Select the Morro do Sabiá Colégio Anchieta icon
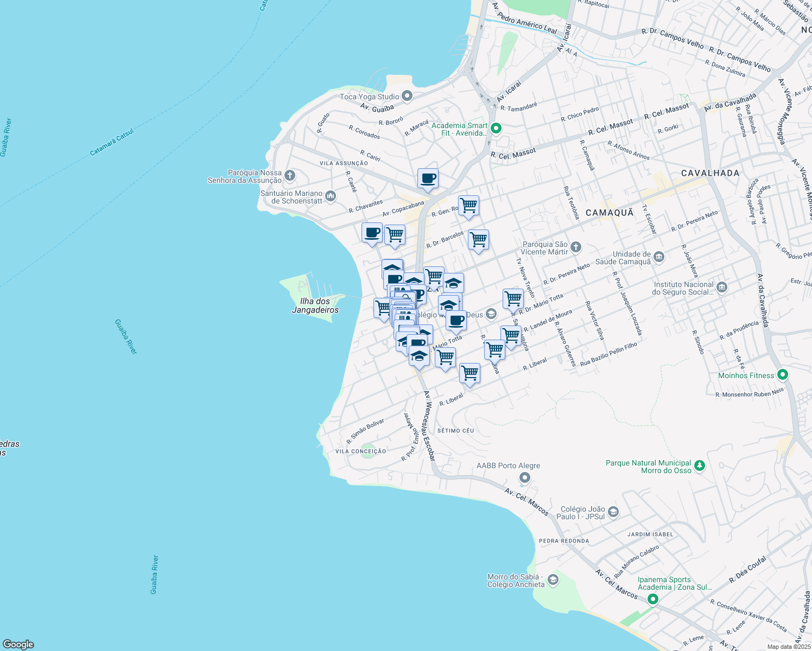This screenshot has width=812, height=651. (x=553, y=580)
